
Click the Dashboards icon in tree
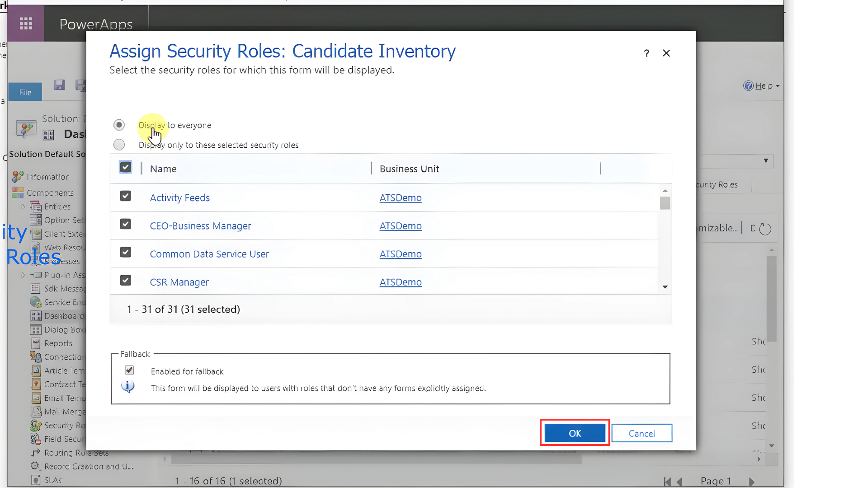[x=36, y=316]
